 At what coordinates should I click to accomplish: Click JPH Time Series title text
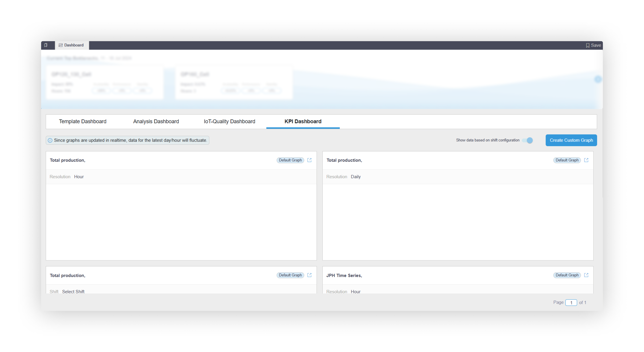pos(344,275)
